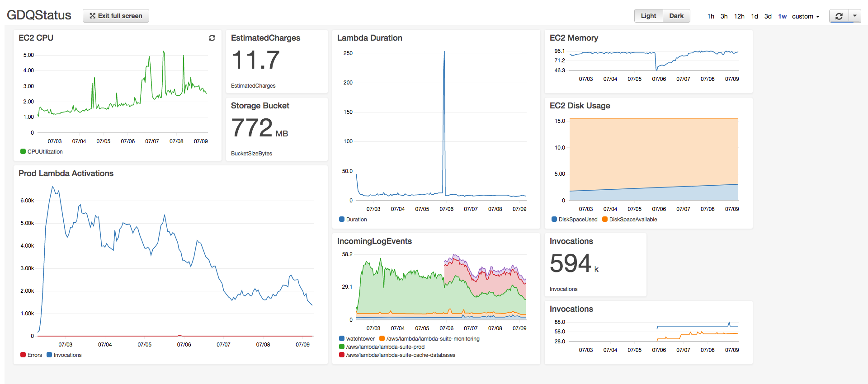This screenshot has height=384, width=868.
Task: Open the refresh options dropdown arrow
Action: pyautogui.click(x=854, y=16)
